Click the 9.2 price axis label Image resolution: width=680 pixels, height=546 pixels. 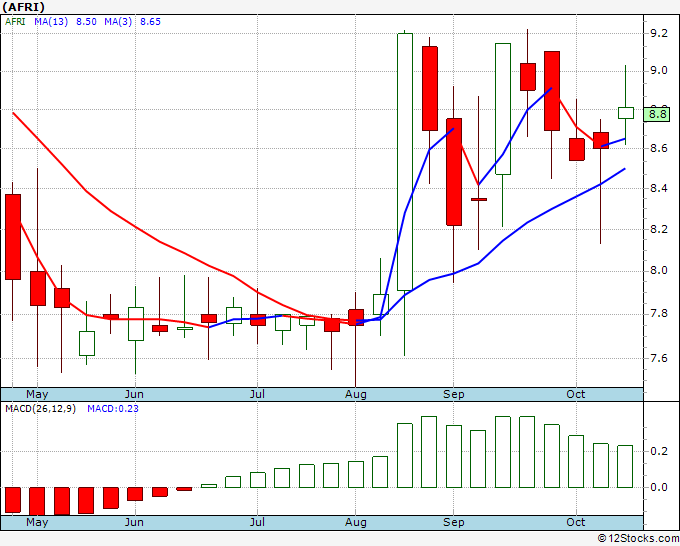(x=659, y=33)
